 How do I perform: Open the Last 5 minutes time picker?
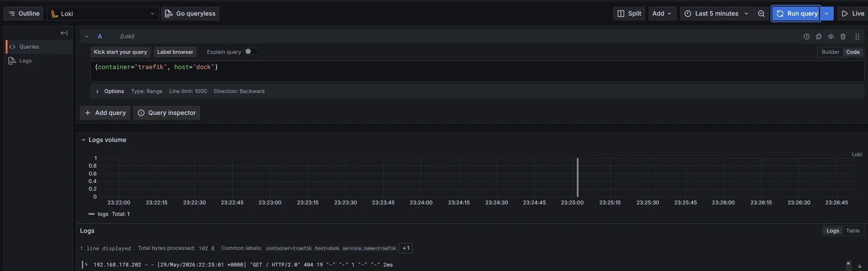click(716, 14)
